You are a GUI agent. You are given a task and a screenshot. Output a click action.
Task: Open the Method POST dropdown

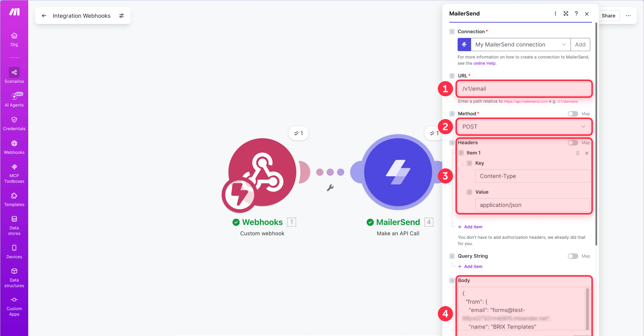(x=524, y=127)
